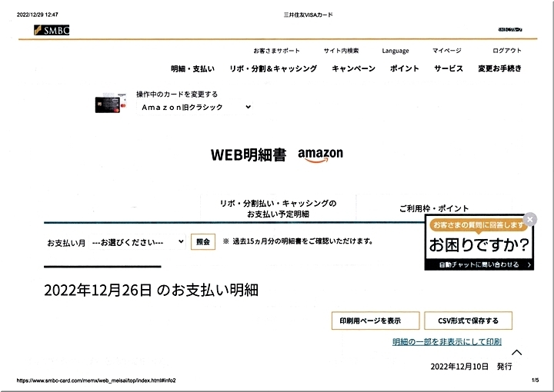The height and width of the screenshot is (392, 554).
Task: Click the scroll-to-top chevron icon
Action: coord(516,352)
